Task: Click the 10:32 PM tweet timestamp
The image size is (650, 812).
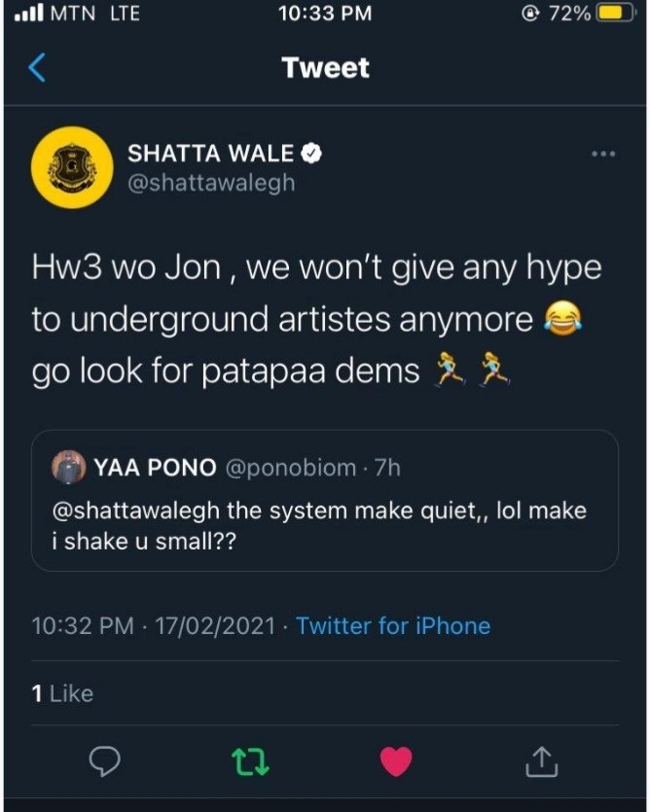Action: pyautogui.click(x=83, y=625)
